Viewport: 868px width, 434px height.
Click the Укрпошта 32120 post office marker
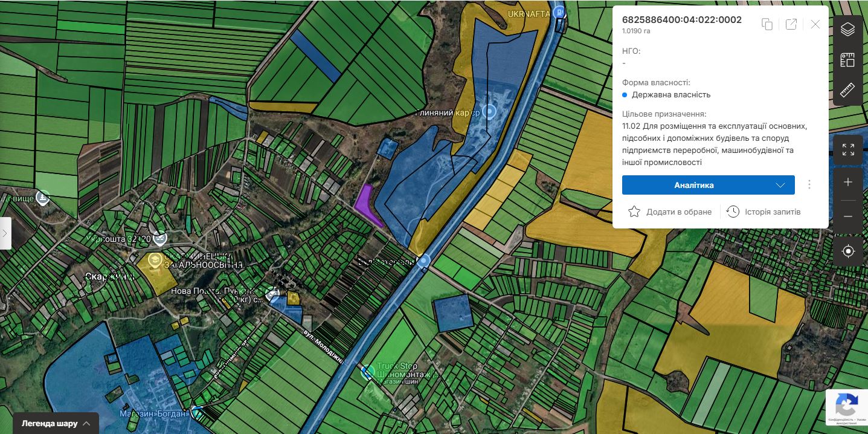coord(159,239)
